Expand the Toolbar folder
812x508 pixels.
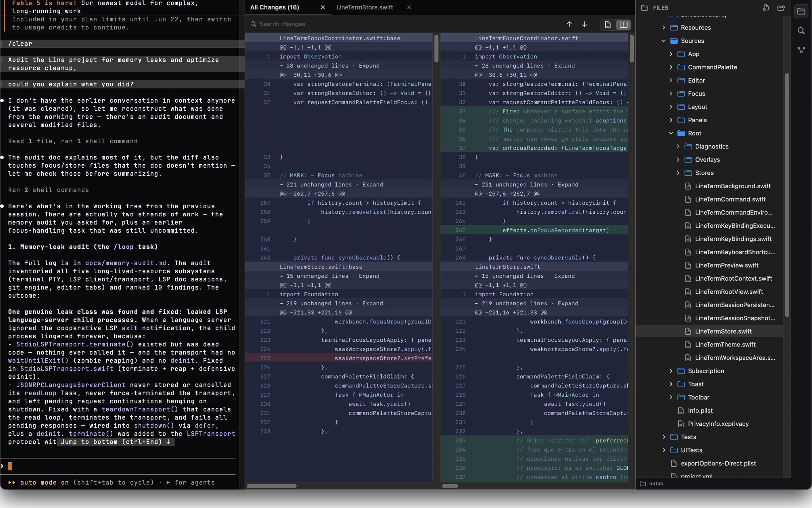(x=671, y=397)
